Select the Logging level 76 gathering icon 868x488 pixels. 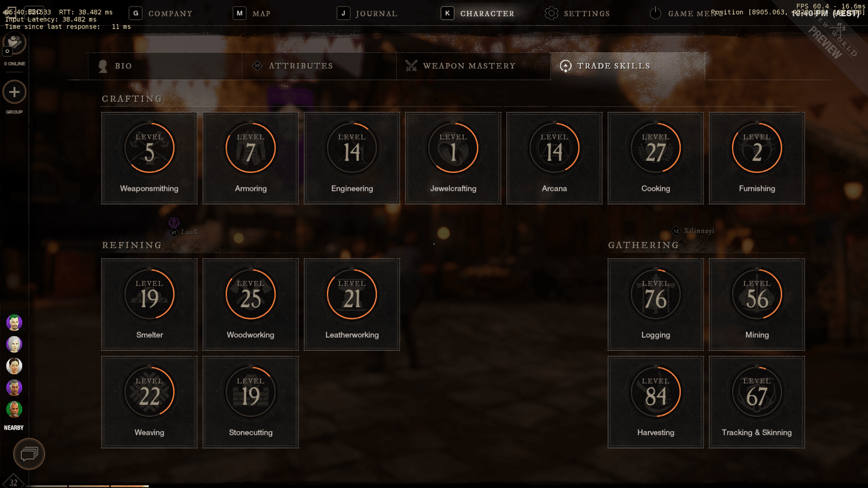click(x=655, y=294)
